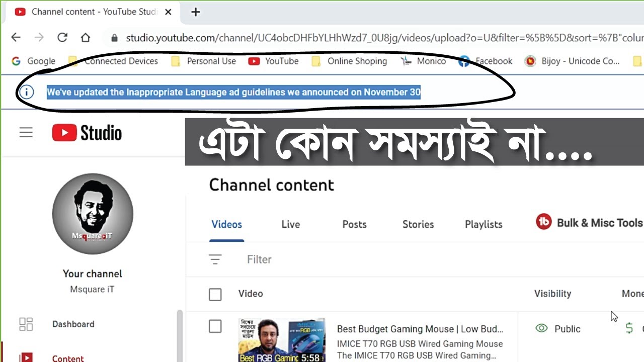Open the Online Shoping bookmark folder

pos(350,61)
